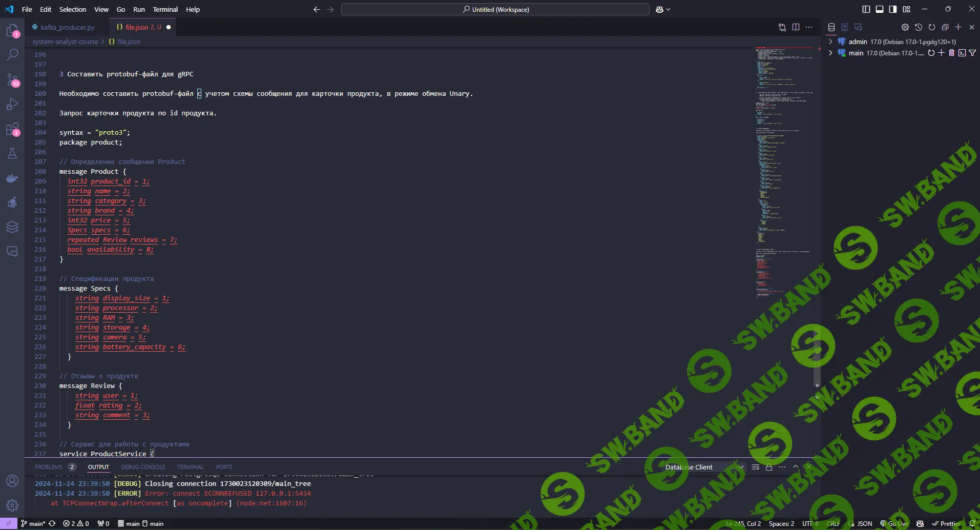
Task: Add a new database connection
Action: tap(958, 27)
